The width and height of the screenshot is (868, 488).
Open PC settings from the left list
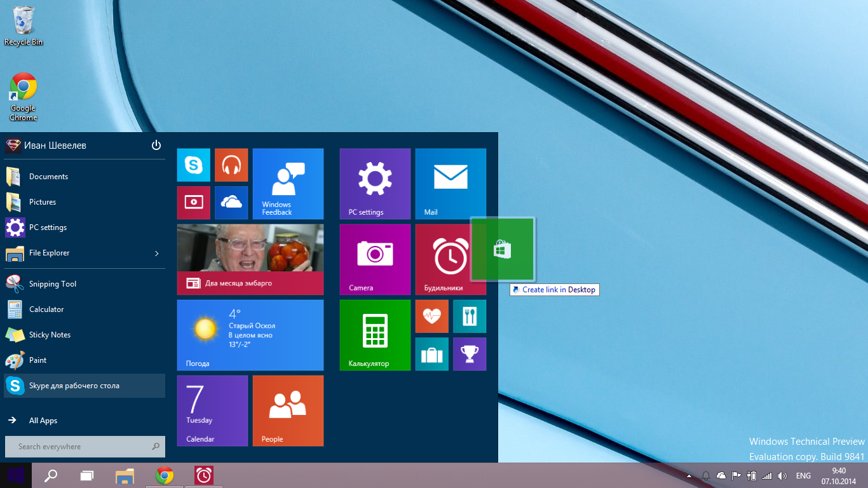(85, 227)
